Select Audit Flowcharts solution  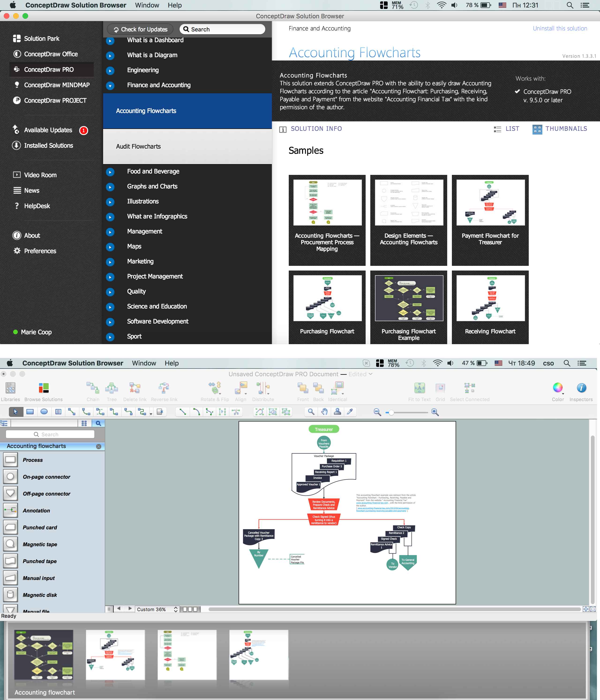point(187,147)
